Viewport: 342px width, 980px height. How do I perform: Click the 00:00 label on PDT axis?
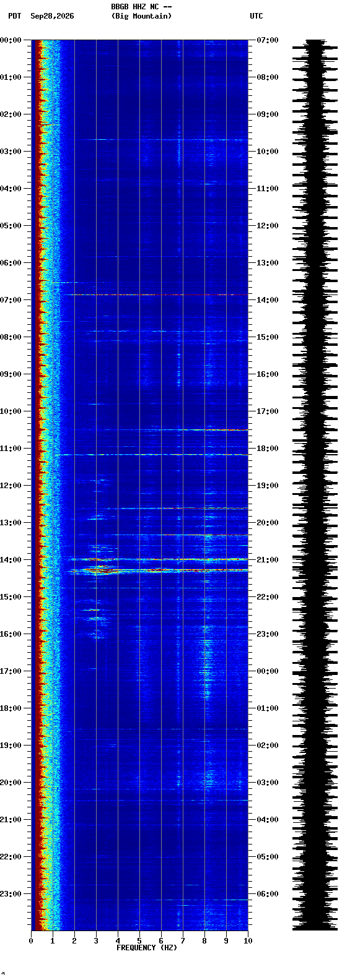click(x=11, y=40)
